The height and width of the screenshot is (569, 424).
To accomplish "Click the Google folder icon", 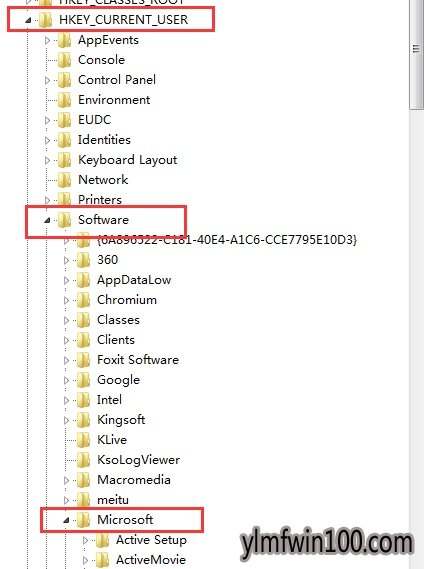I will click(x=83, y=380).
